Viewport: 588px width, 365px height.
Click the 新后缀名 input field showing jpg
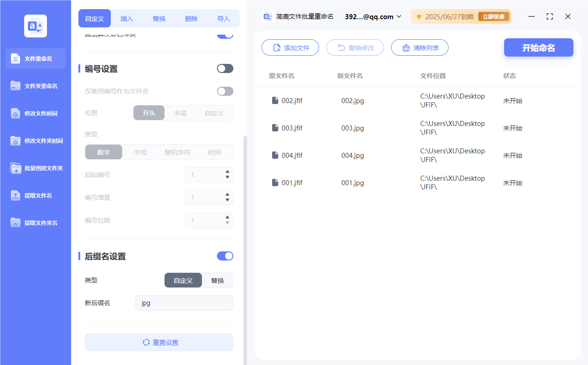184,302
